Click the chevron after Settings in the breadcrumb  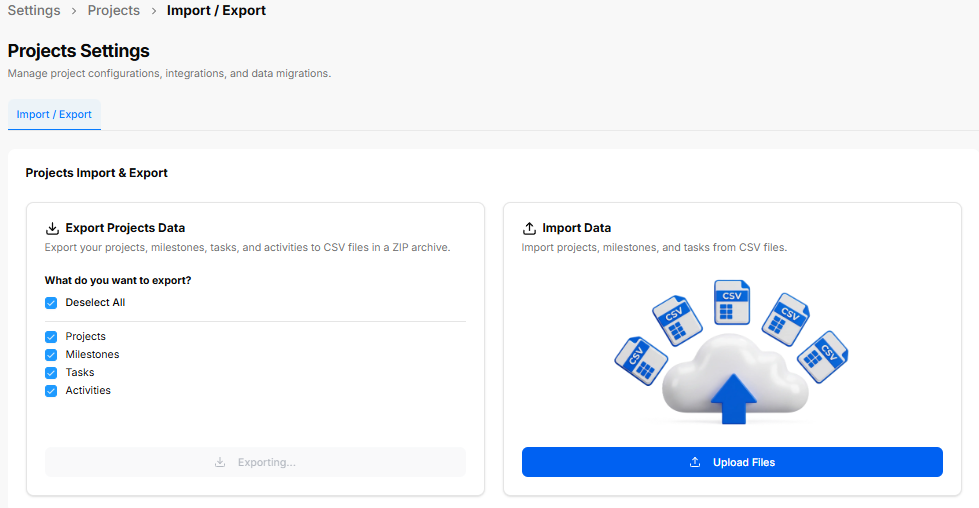(74, 11)
